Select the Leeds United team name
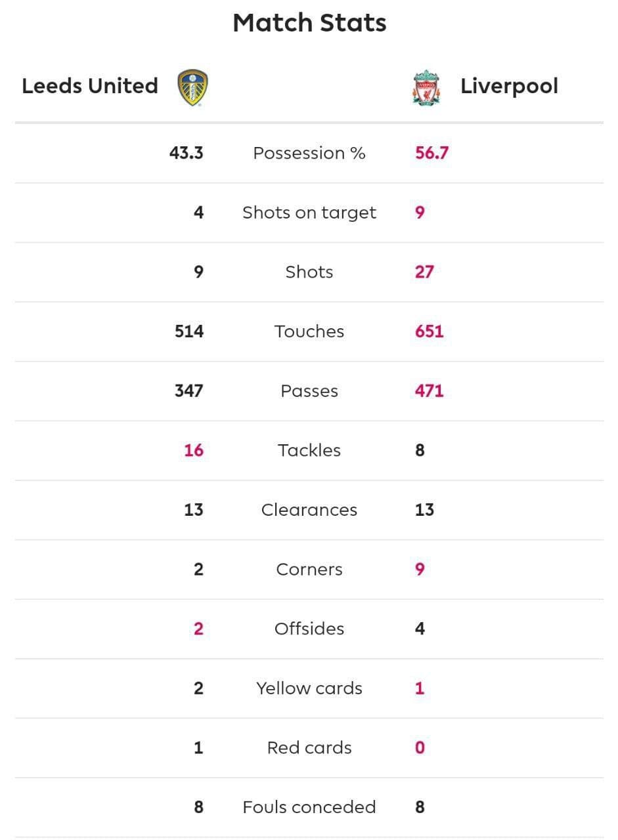This screenshot has width=618, height=840. (90, 86)
